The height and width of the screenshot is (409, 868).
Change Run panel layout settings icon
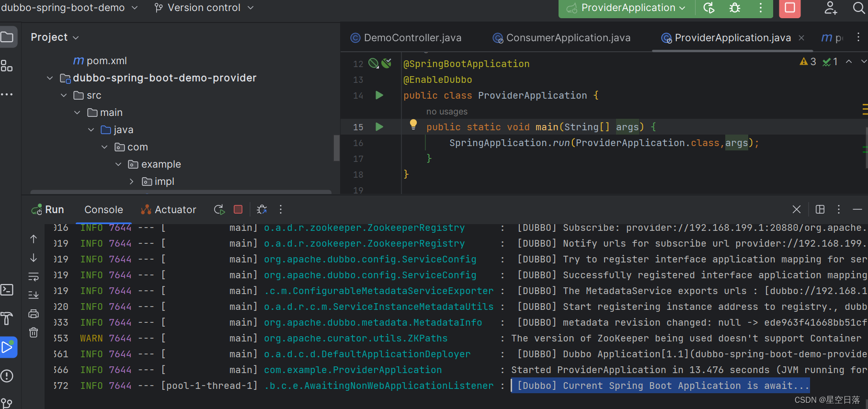[x=820, y=209]
